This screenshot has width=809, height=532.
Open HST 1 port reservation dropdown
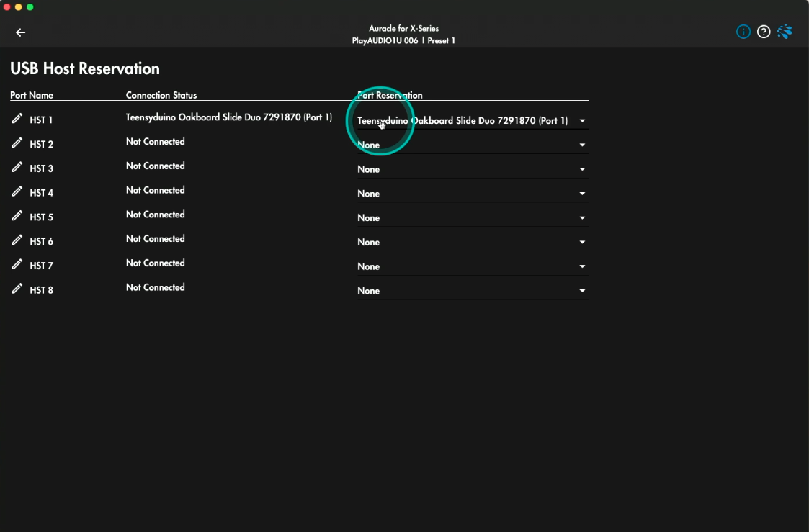473,121
